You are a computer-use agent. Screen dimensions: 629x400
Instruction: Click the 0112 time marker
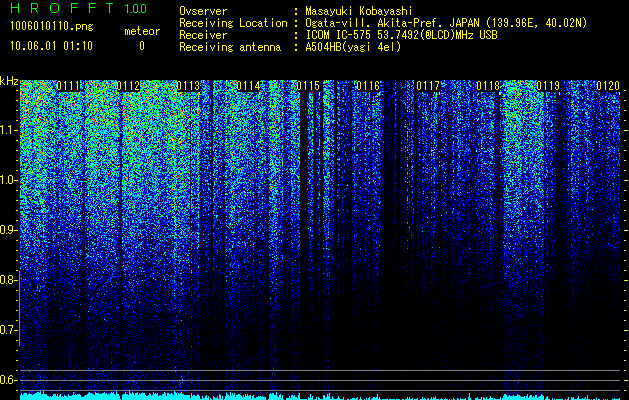pyautogui.click(x=128, y=86)
